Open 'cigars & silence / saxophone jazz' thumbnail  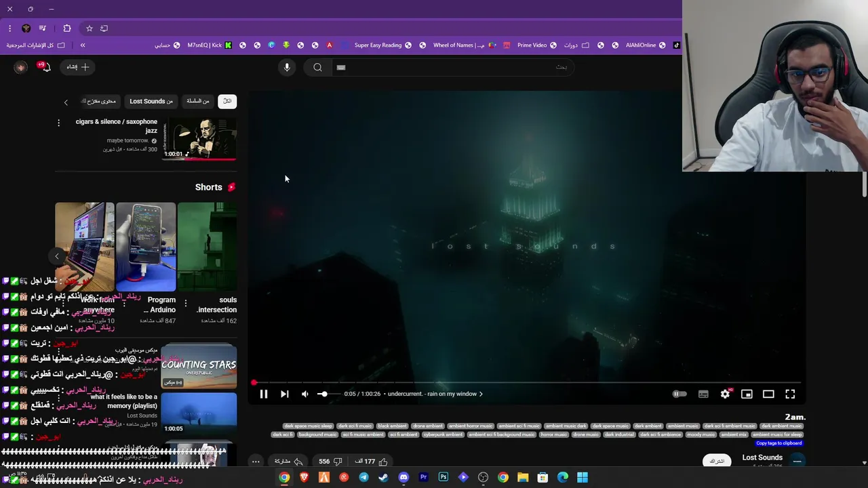[199, 139]
